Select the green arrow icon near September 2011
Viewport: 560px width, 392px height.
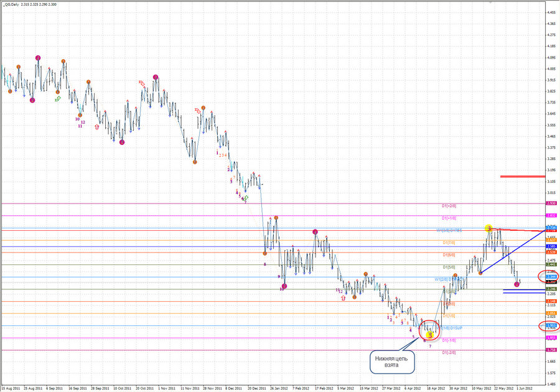[57, 99]
